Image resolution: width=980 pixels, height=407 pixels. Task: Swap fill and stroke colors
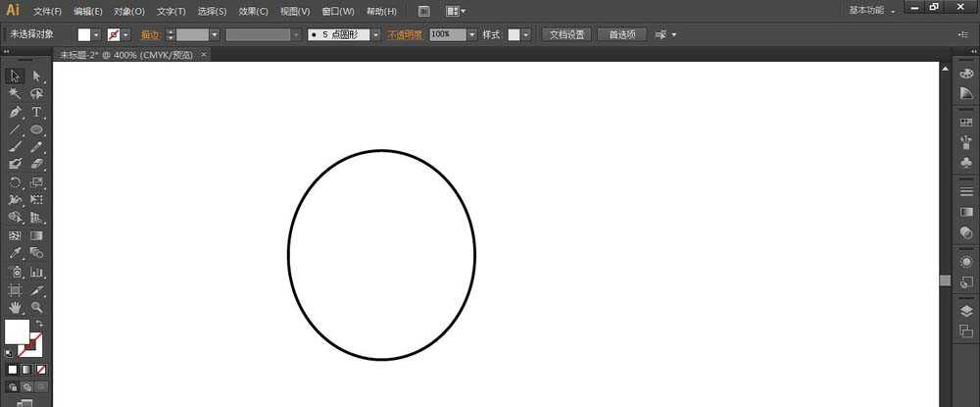click(x=40, y=323)
